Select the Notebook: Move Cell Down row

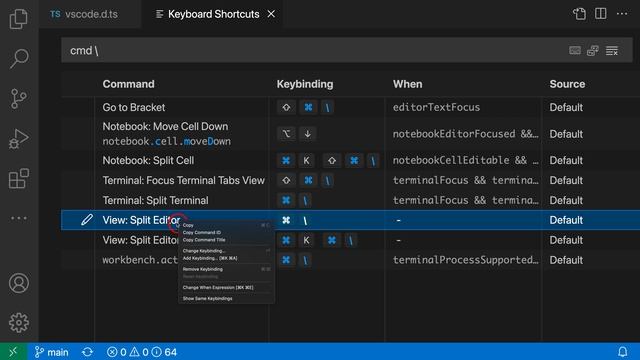[350, 134]
